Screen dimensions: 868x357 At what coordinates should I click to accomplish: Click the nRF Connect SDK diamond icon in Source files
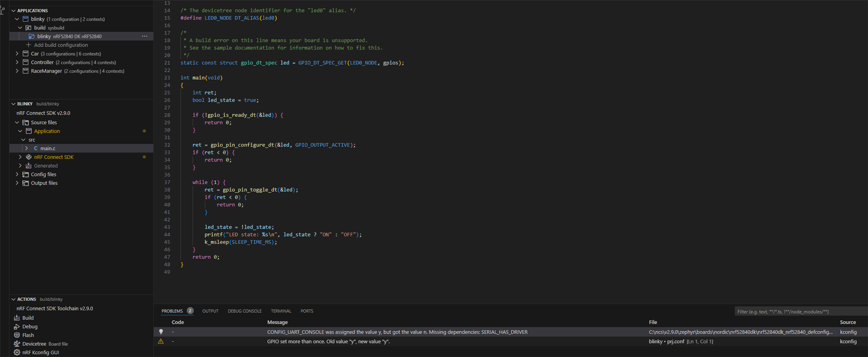click(29, 157)
